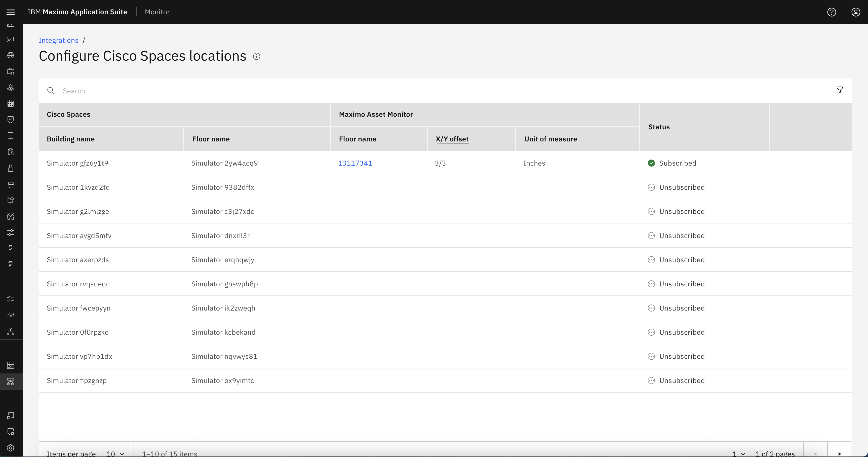This screenshot has width=868, height=457.
Task: Select row Simulator vp7hb1dx
Action: pos(445,356)
